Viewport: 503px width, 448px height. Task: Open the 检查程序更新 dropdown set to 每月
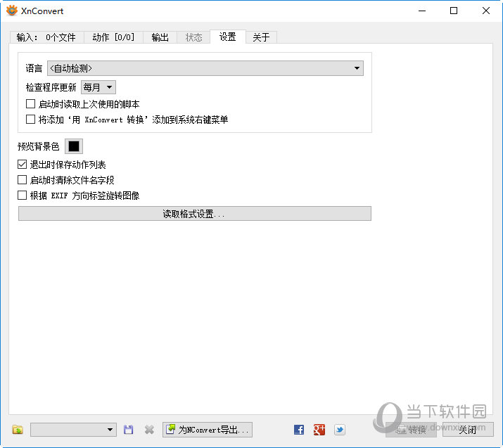point(98,87)
